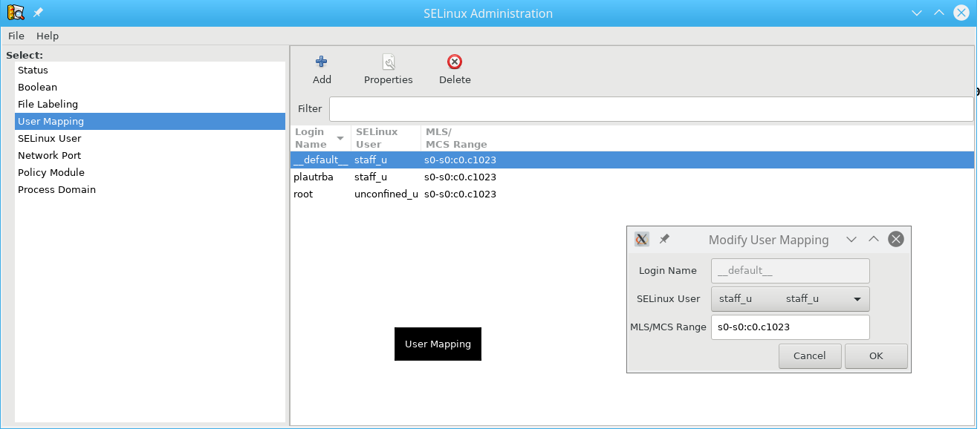Click into the Filter text field
The height and width of the screenshot is (429, 980).
coord(651,108)
